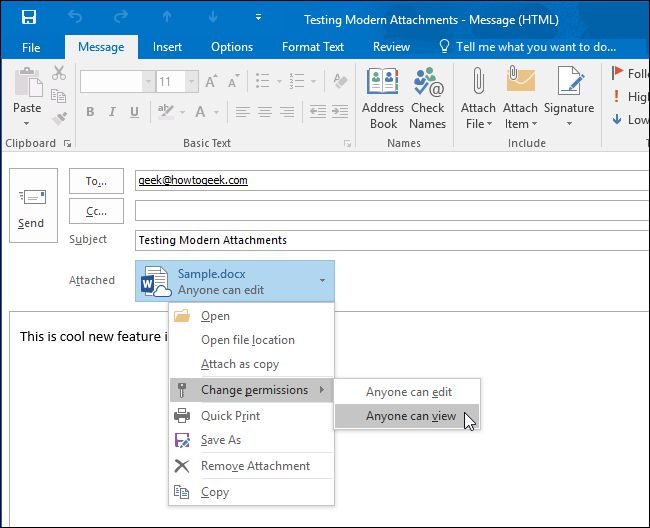Select Attach as copy
Screen dimensions: 650x528
(x=251, y=364)
